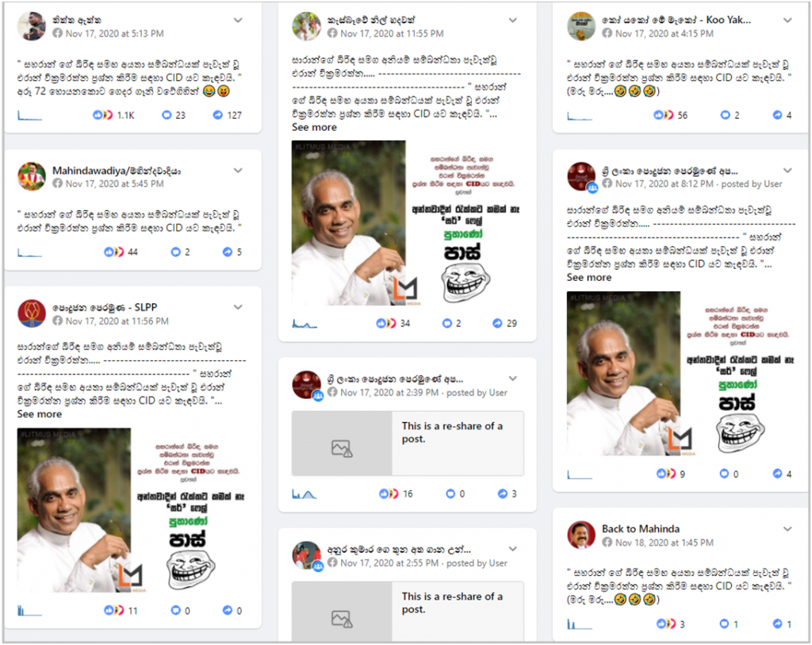Open the Back to Mahinda page name
The width and height of the screenshot is (812, 645).
click(x=641, y=529)
